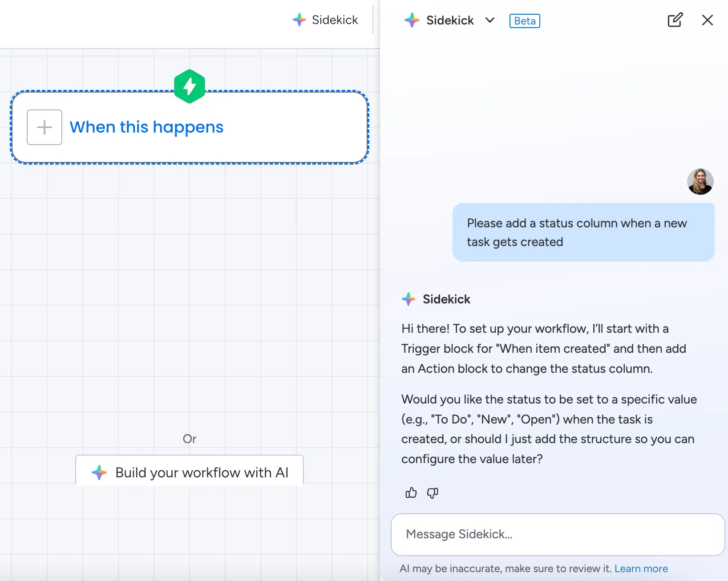Viewport: 728px width, 581px height.
Task: Start a new chat with compose icon
Action: coord(675,20)
